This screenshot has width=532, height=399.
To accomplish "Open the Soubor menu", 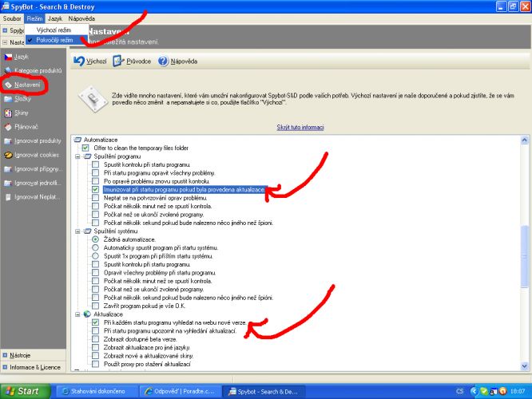I will pos(12,18).
